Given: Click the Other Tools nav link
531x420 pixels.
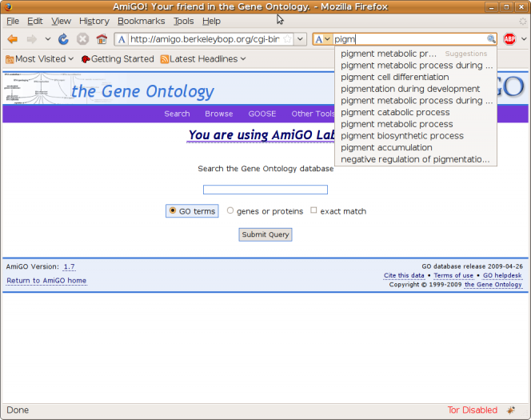Looking at the screenshot, I should point(313,114).
